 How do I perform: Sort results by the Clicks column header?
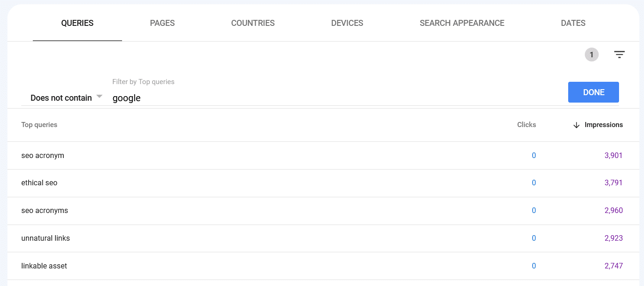point(526,125)
